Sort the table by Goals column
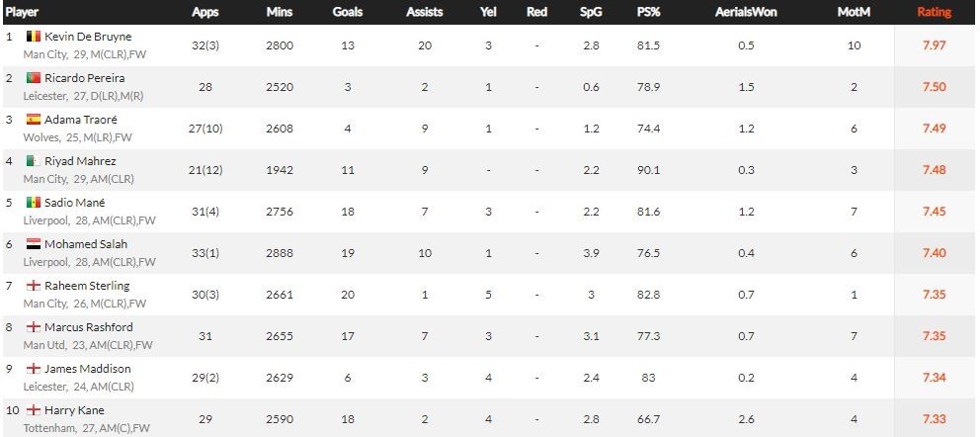 pyautogui.click(x=347, y=13)
